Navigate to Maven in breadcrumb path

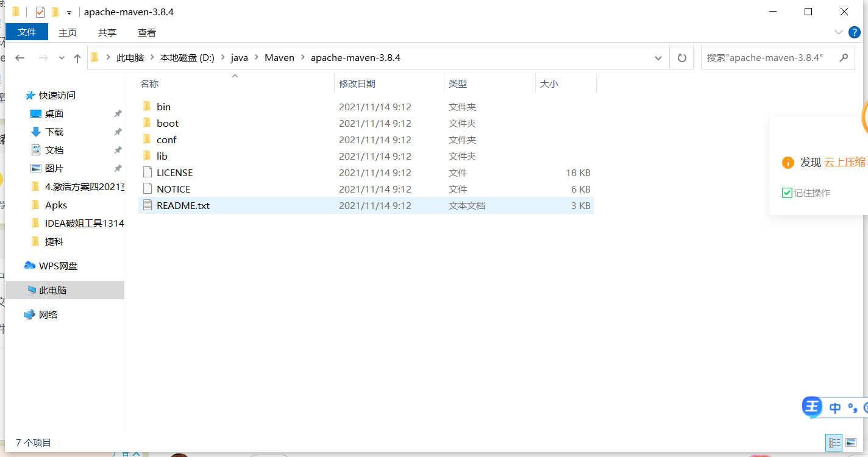279,58
